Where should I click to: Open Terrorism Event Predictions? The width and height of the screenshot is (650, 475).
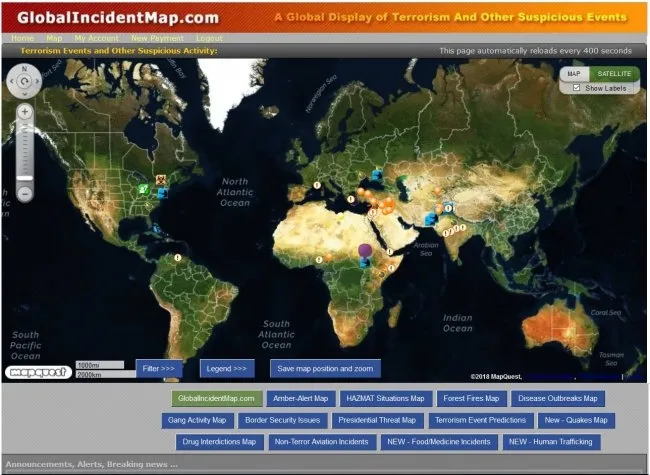481,420
